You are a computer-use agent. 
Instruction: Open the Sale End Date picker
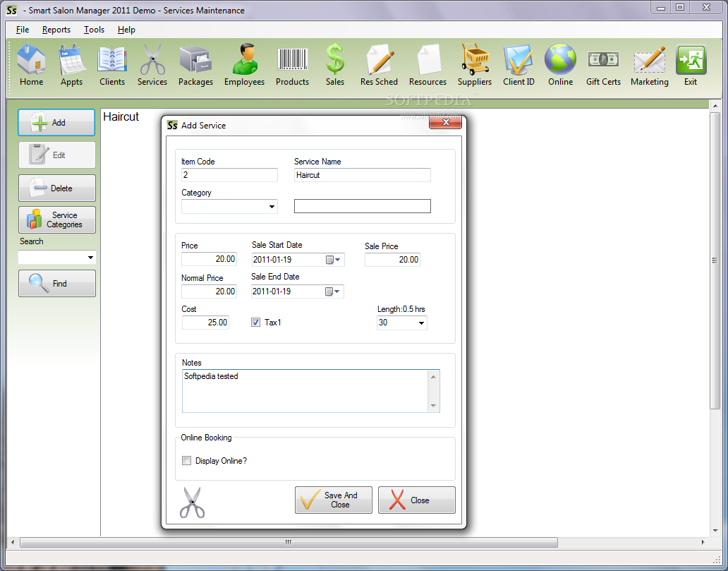(332, 291)
